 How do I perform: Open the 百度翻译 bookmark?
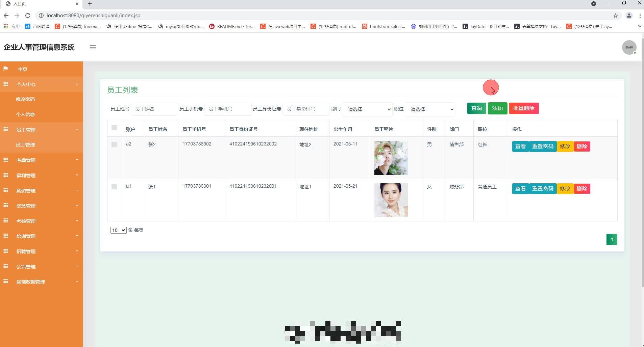tap(37, 26)
